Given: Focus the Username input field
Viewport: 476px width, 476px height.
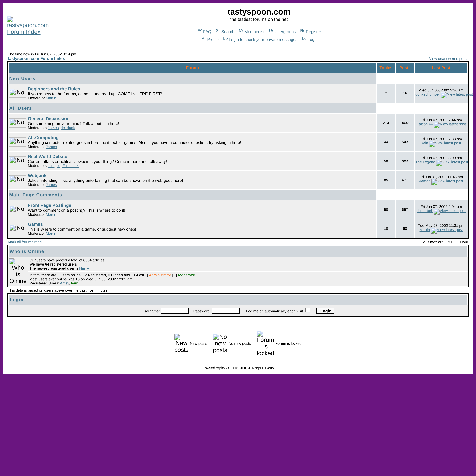Looking at the screenshot, I should pos(175,311).
